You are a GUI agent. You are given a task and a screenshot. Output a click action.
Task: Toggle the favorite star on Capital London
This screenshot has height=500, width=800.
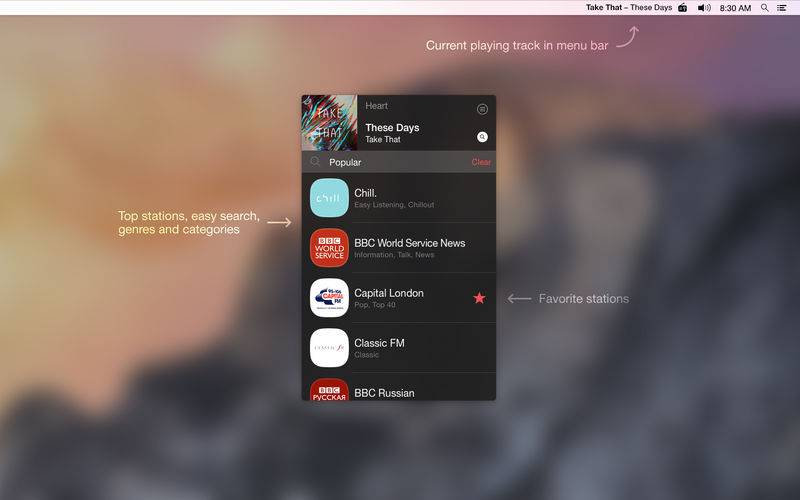tap(479, 298)
